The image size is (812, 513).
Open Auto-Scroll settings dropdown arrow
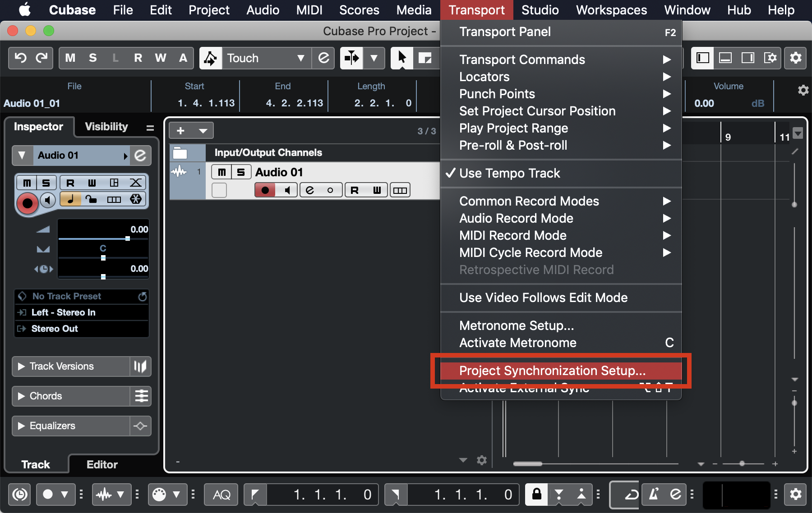coord(374,58)
